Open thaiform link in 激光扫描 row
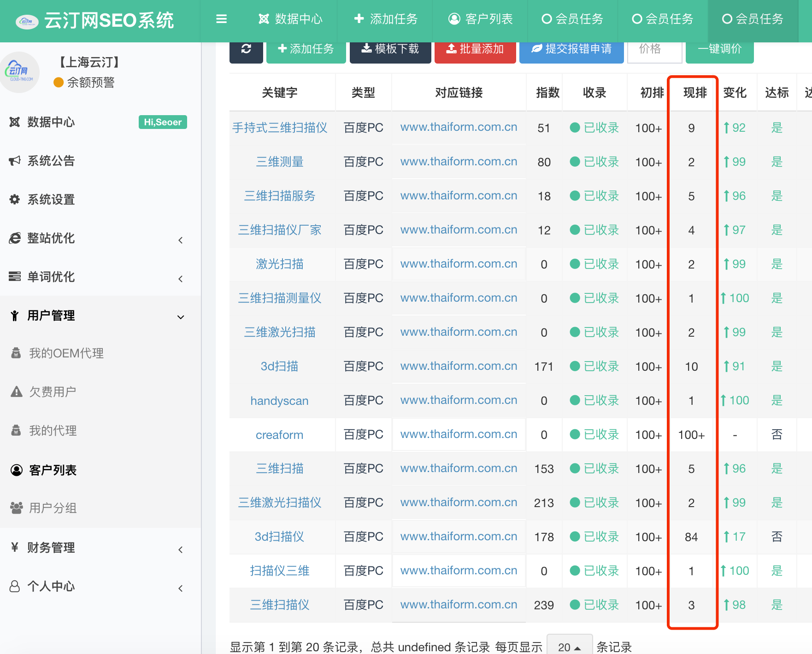The image size is (812, 654). pyautogui.click(x=459, y=263)
